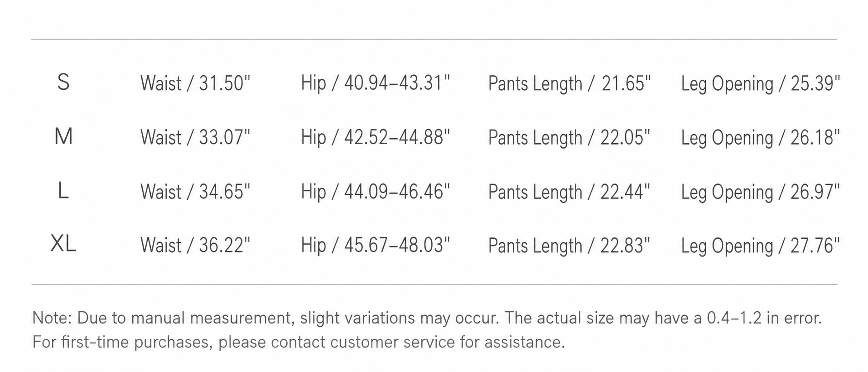Click Leg Opening / 25.39" cell
The image size is (868, 372).
tap(761, 84)
